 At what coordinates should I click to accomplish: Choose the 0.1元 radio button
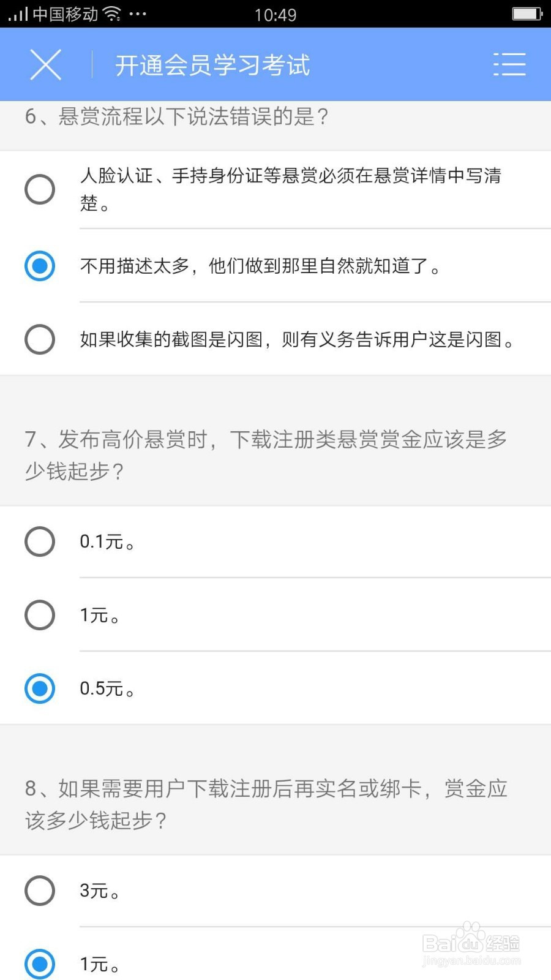(40, 541)
